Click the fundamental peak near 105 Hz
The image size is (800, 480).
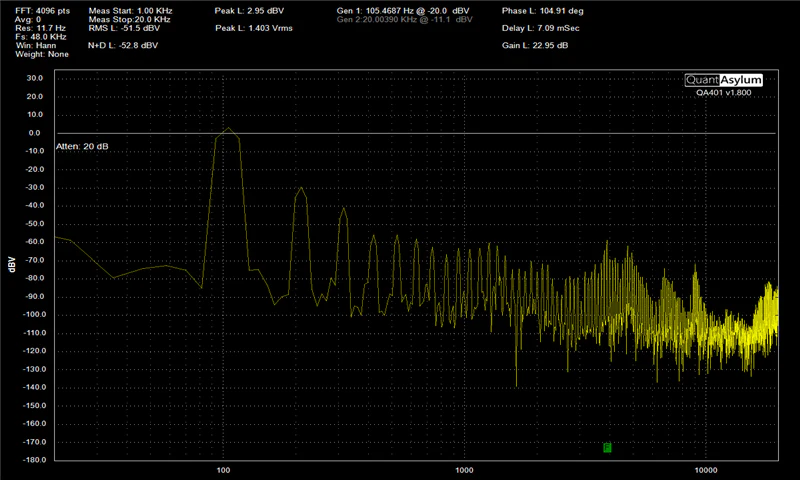point(228,128)
